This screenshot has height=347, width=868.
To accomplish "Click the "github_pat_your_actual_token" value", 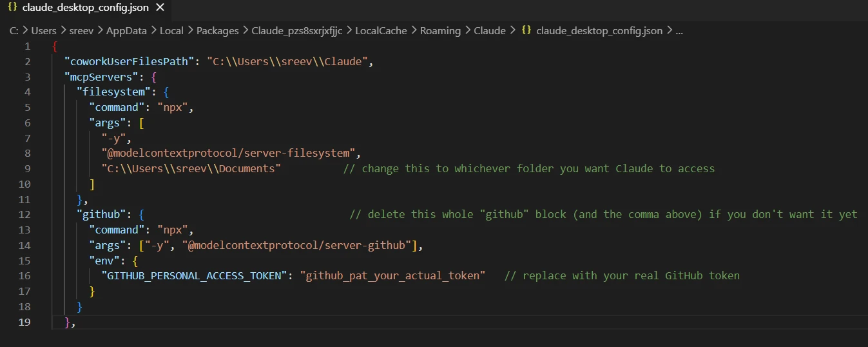I will (393, 275).
